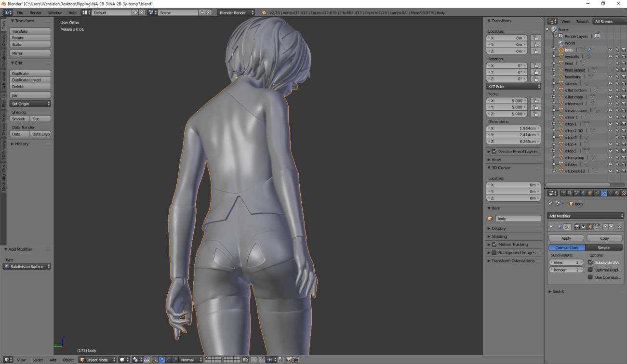The height and width of the screenshot is (364, 627).
Task: Hide the body object in viewport
Action: point(610,50)
